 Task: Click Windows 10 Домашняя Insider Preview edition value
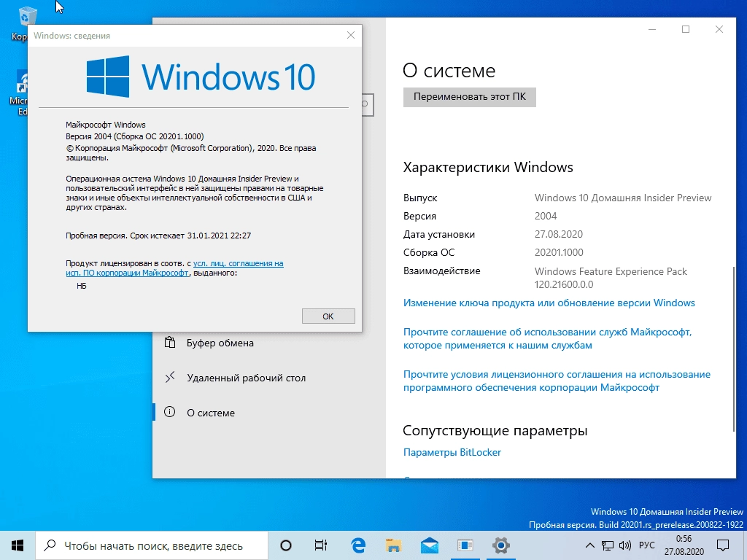623,198
